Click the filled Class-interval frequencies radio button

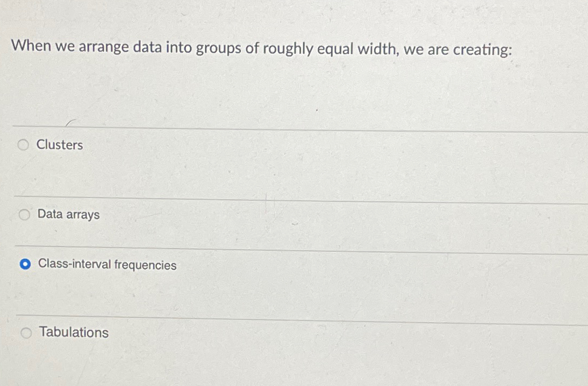click(x=25, y=263)
